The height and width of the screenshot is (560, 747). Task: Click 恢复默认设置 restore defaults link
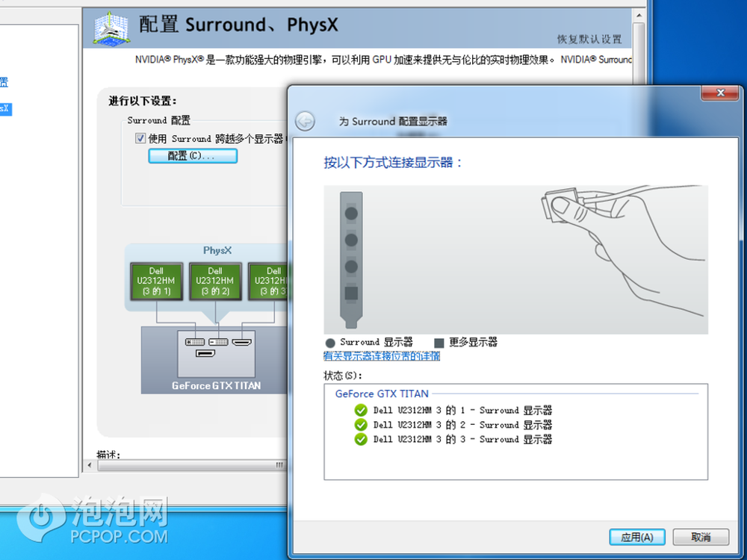point(589,39)
